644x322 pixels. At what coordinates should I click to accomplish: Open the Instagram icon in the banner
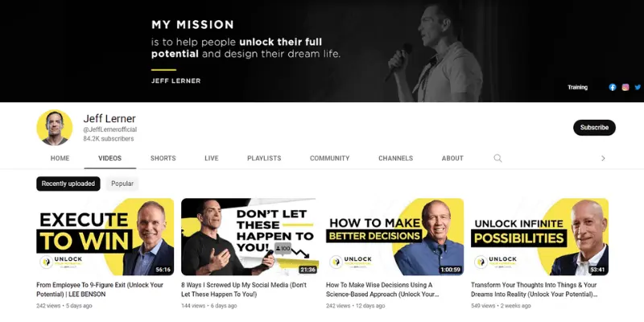[x=625, y=87]
